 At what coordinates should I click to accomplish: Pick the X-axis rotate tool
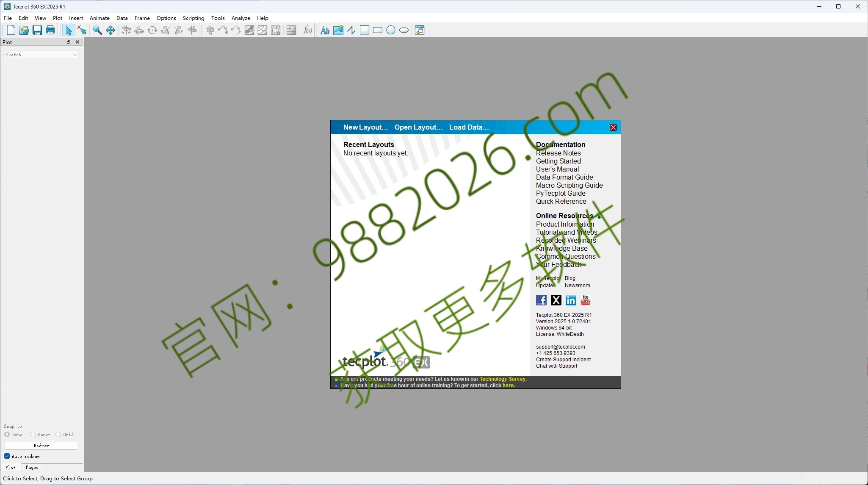(x=166, y=30)
